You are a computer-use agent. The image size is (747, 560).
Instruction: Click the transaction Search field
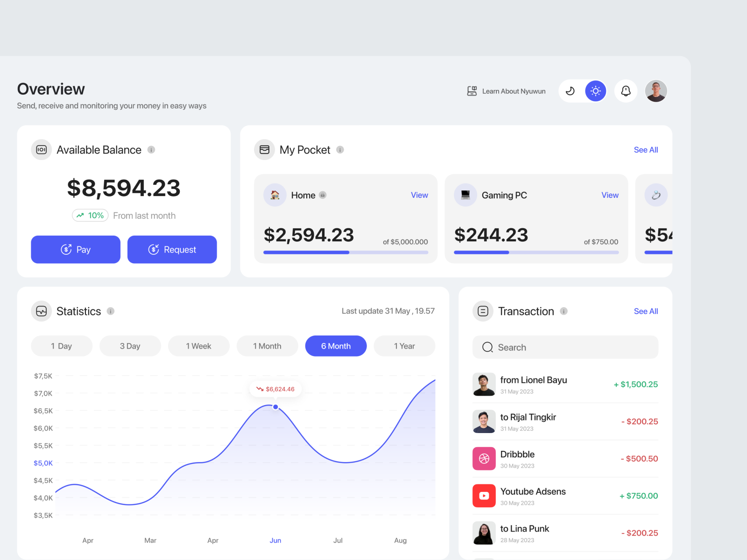click(x=565, y=347)
